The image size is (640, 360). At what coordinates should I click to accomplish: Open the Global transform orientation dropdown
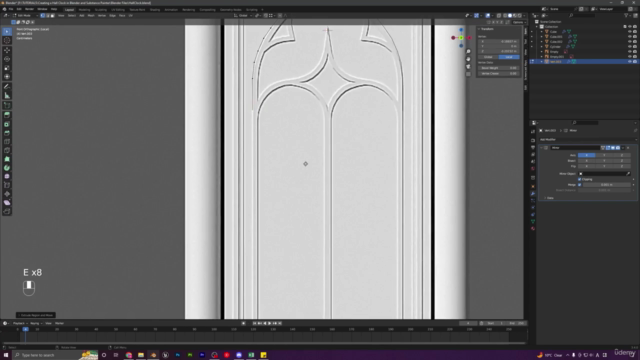point(243,16)
